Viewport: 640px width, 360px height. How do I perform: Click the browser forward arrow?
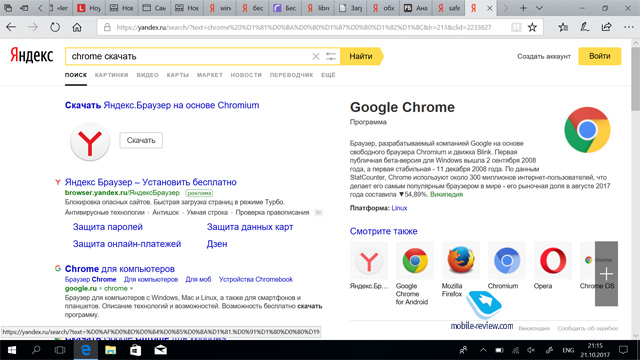pos(33,27)
